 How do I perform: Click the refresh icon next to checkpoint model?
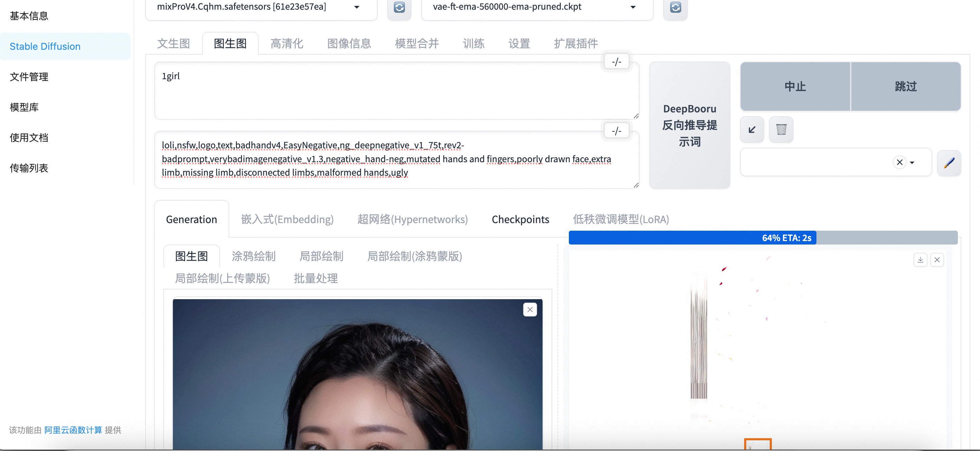(x=399, y=7)
